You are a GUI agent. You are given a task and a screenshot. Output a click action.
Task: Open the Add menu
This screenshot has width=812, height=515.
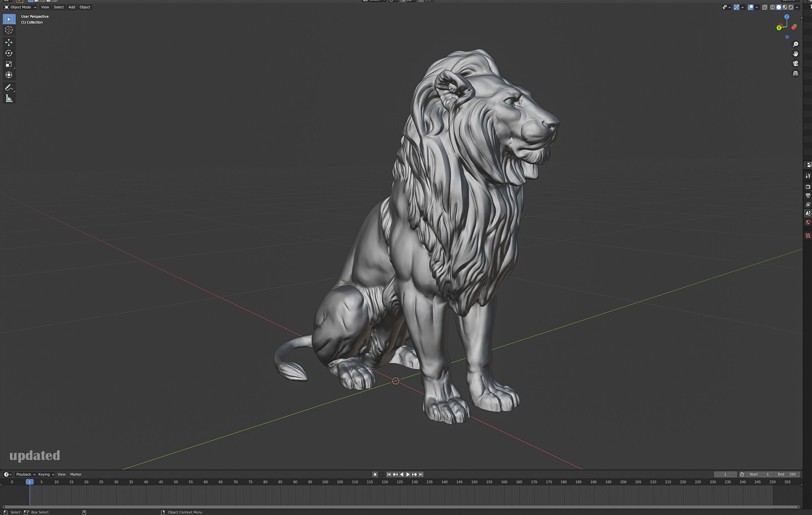[72, 7]
